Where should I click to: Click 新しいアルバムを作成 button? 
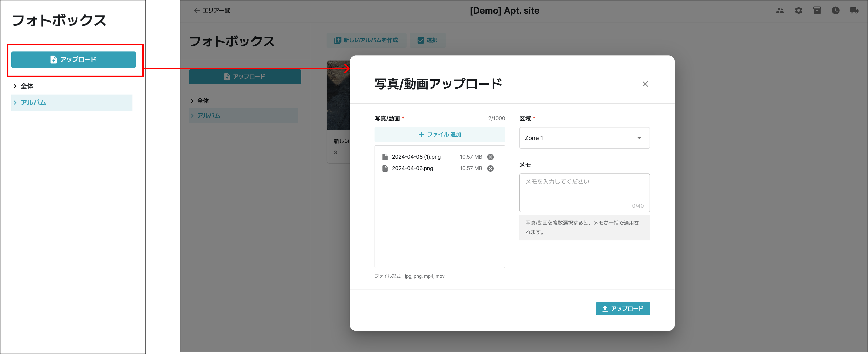point(366,40)
